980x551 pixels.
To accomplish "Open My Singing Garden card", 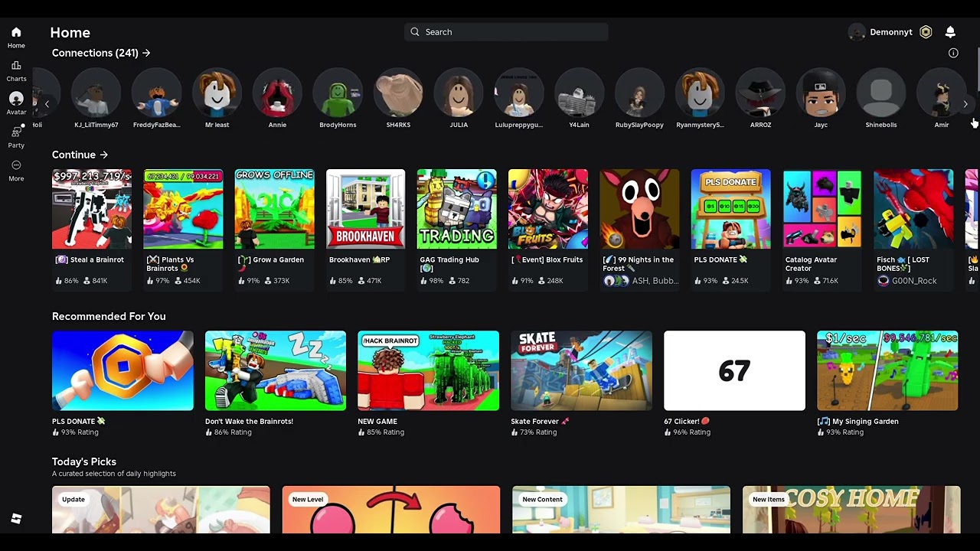I will pyautogui.click(x=887, y=383).
